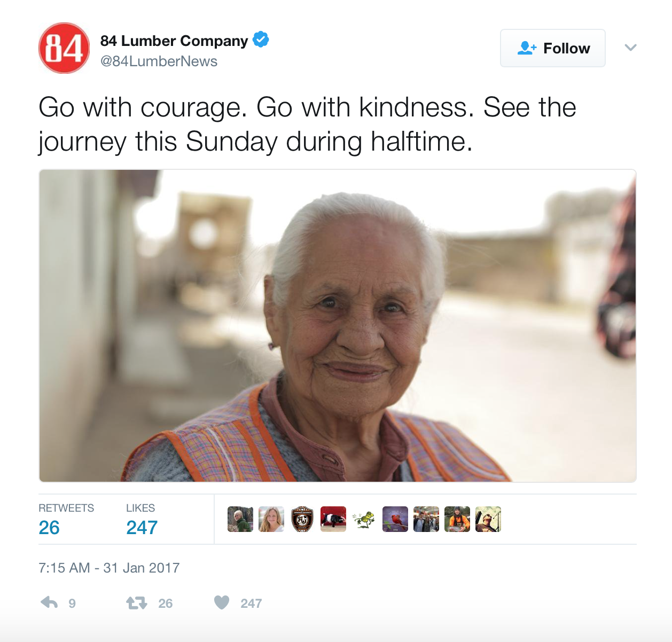Screen dimensions: 672x642
Task: Open the @84LumberNews handle link
Action: click(x=159, y=61)
